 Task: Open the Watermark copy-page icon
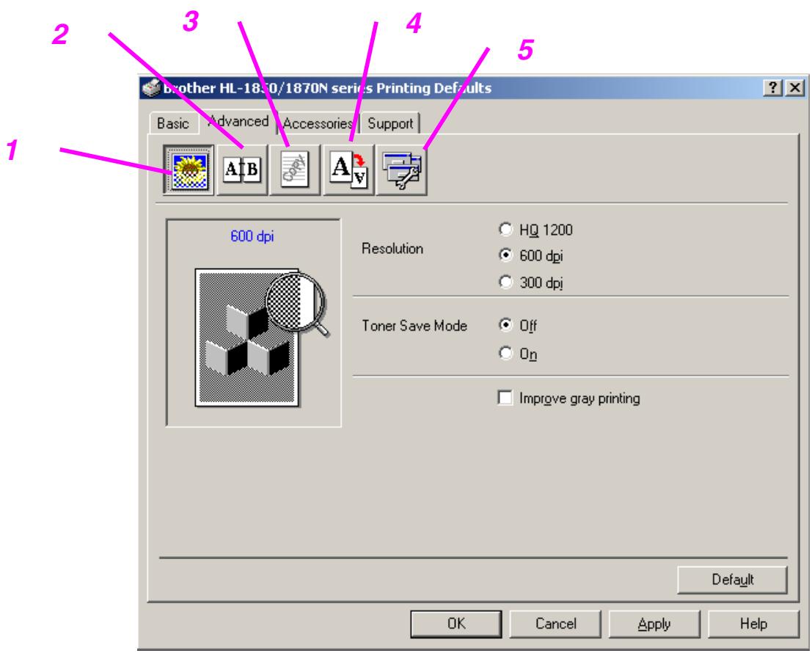[x=295, y=169]
